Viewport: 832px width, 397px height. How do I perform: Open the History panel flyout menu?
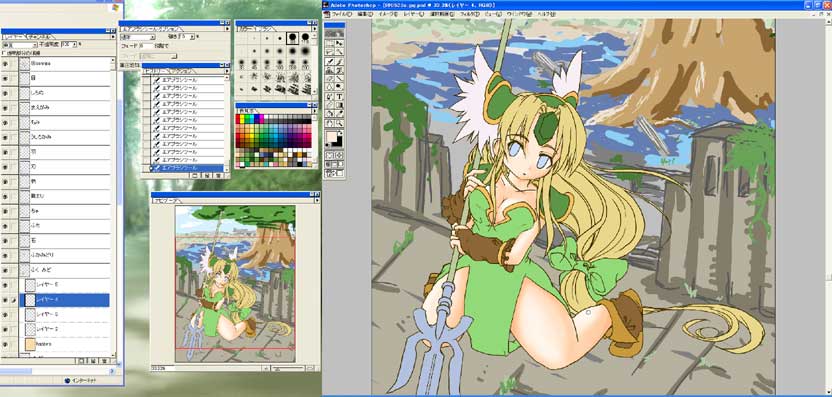(228, 71)
